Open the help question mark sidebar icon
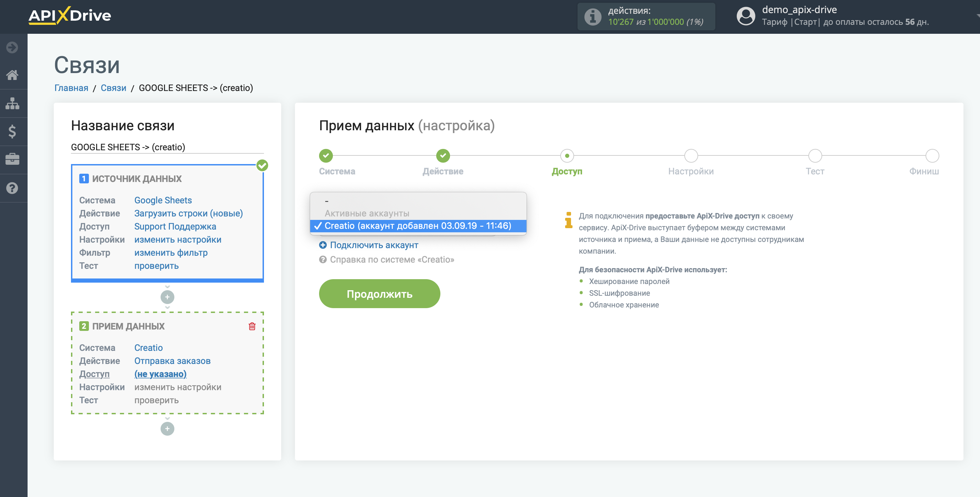Image resolution: width=980 pixels, height=497 pixels. (x=12, y=188)
